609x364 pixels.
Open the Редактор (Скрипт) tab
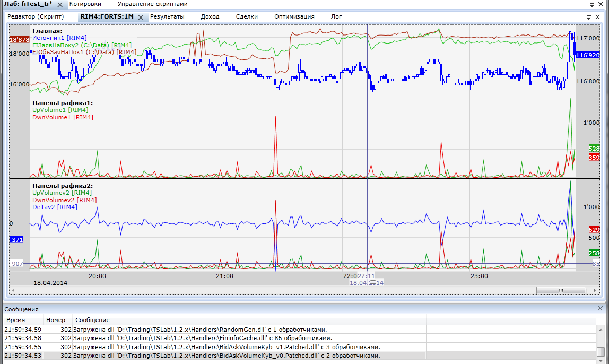(x=36, y=16)
